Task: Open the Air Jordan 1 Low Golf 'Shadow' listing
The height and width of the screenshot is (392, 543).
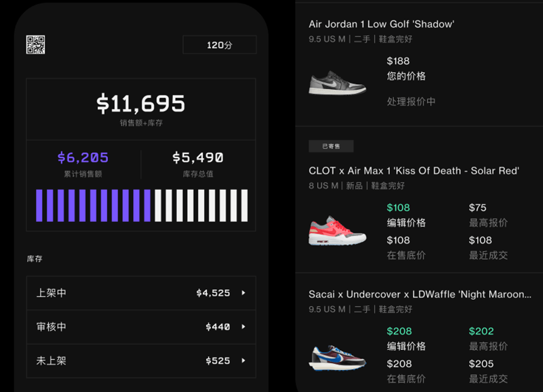Action: pyautogui.click(x=381, y=24)
